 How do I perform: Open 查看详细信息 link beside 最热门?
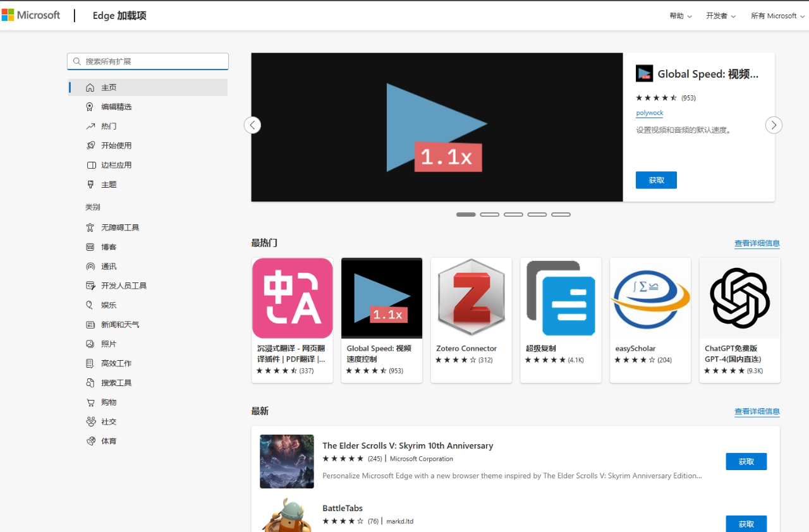tap(757, 243)
